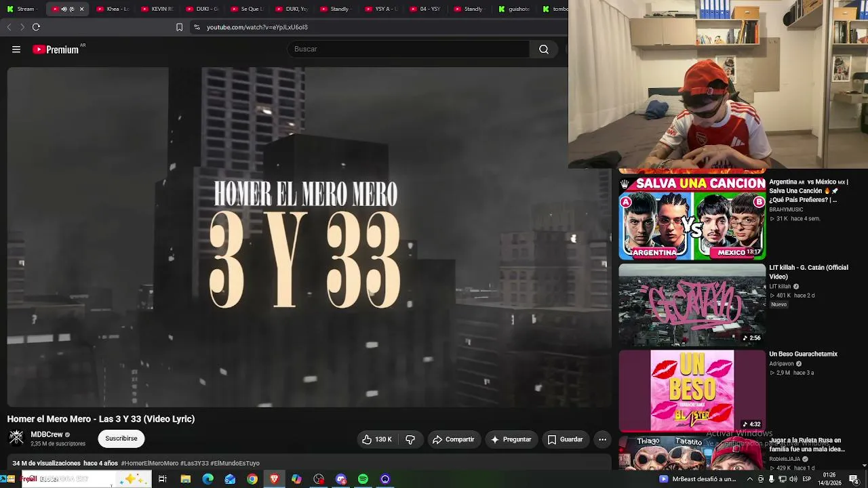Open 'Un Beso Guarachetamix' video title
The width and height of the screenshot is (868, 488).
(x=803, y=354)
